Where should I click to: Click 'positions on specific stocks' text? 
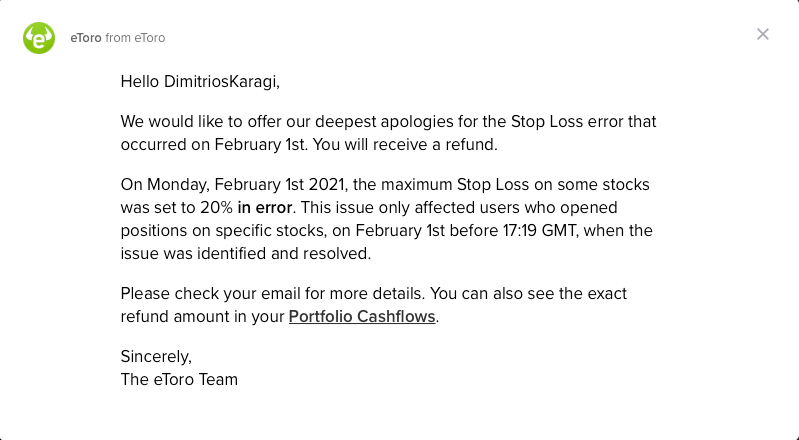pyautogui.click(x=224, y=230)
